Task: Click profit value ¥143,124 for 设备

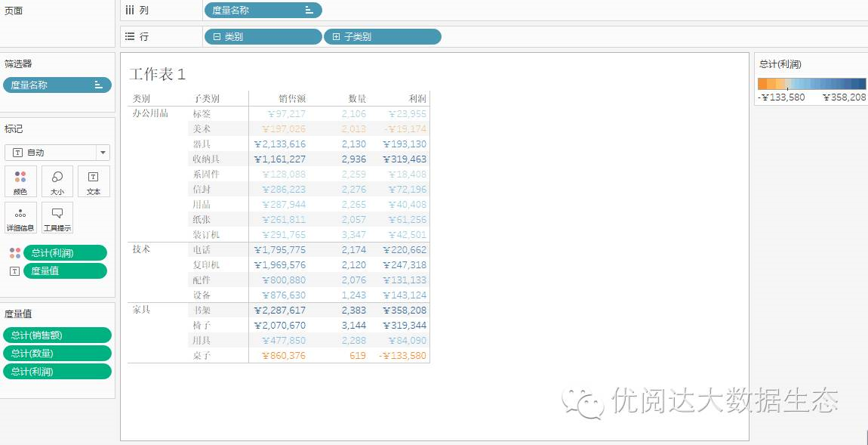Action: [x=405, y=295]
